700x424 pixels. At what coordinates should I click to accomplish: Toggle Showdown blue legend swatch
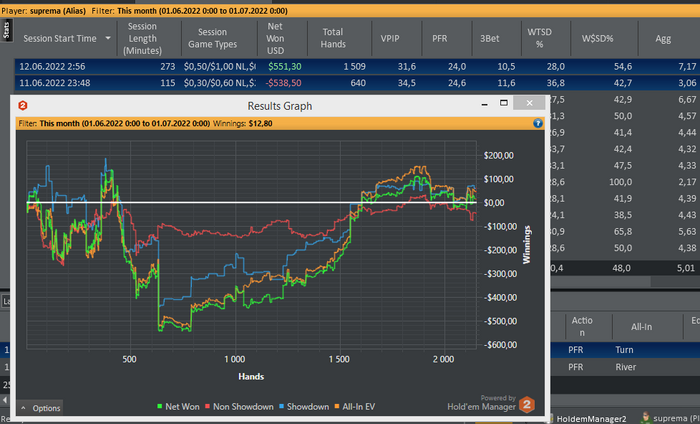click(281, 407)
